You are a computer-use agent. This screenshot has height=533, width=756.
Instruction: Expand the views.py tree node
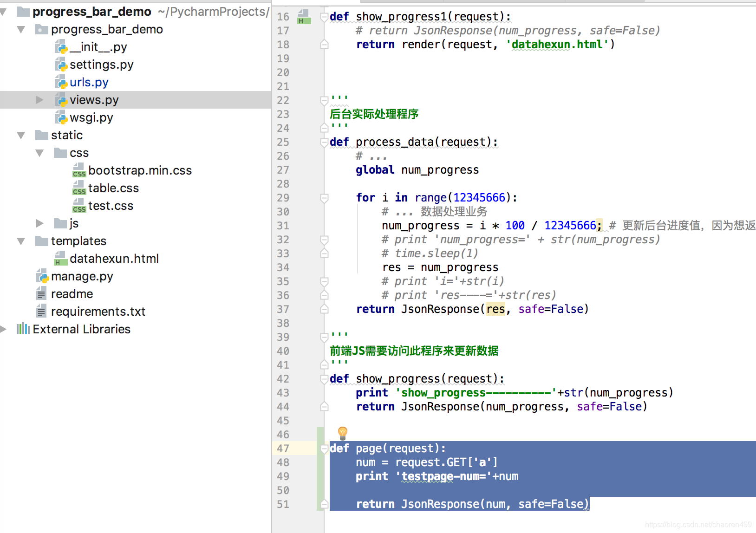(x=39, y=100)
